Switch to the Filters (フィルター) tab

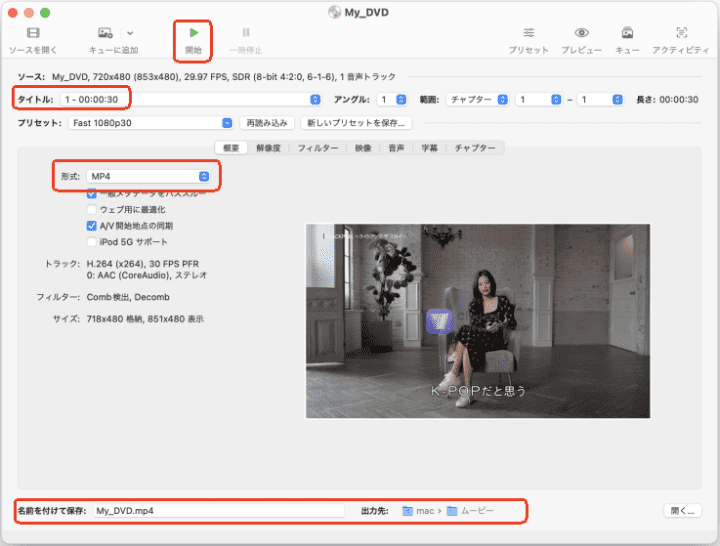click(x=317, y=148)
